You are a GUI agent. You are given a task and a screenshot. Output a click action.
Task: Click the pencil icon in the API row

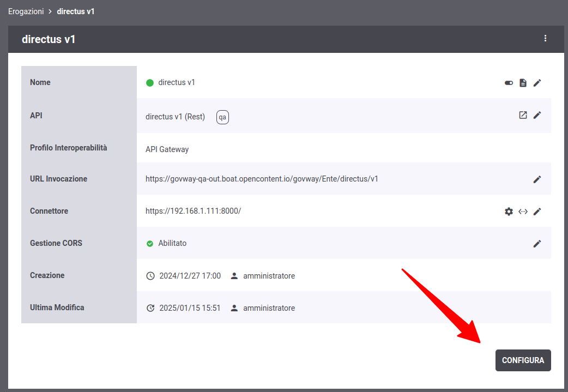click(537, 115)
